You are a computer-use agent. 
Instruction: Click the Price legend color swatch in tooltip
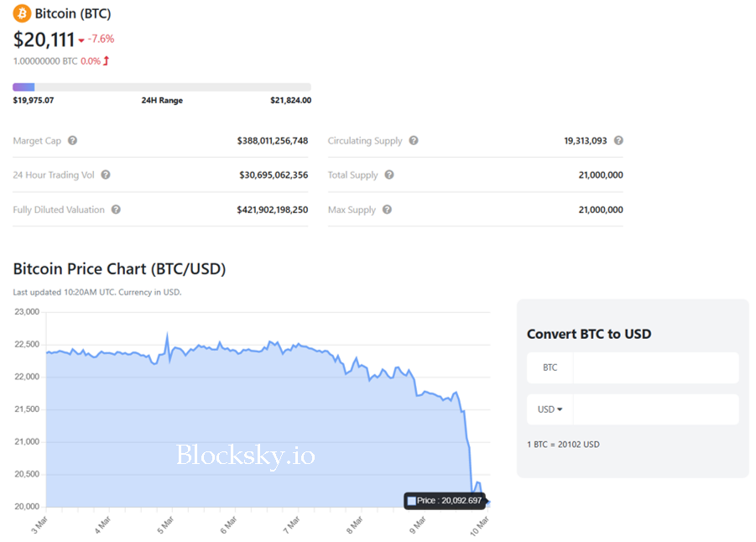pos(411,501)
